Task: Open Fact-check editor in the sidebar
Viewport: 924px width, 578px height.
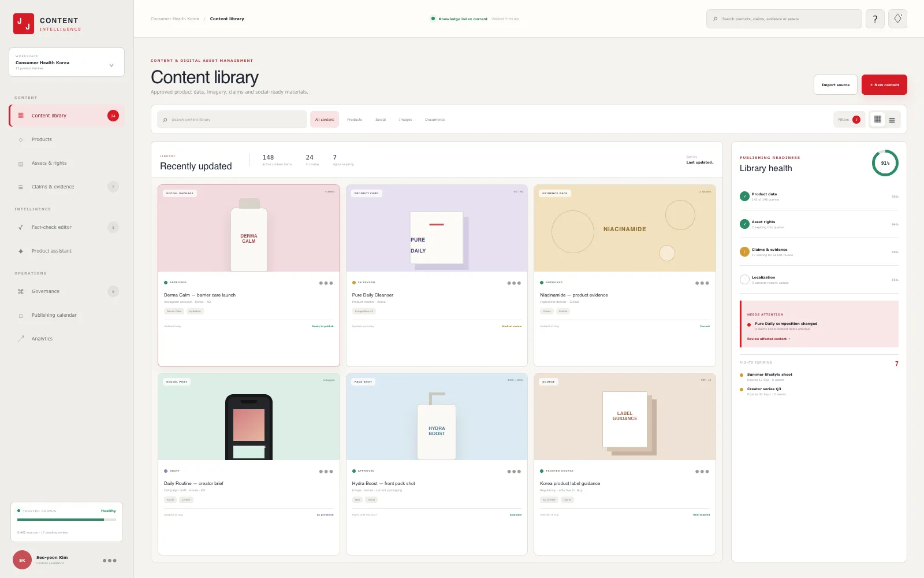Action: click(66, 227)
